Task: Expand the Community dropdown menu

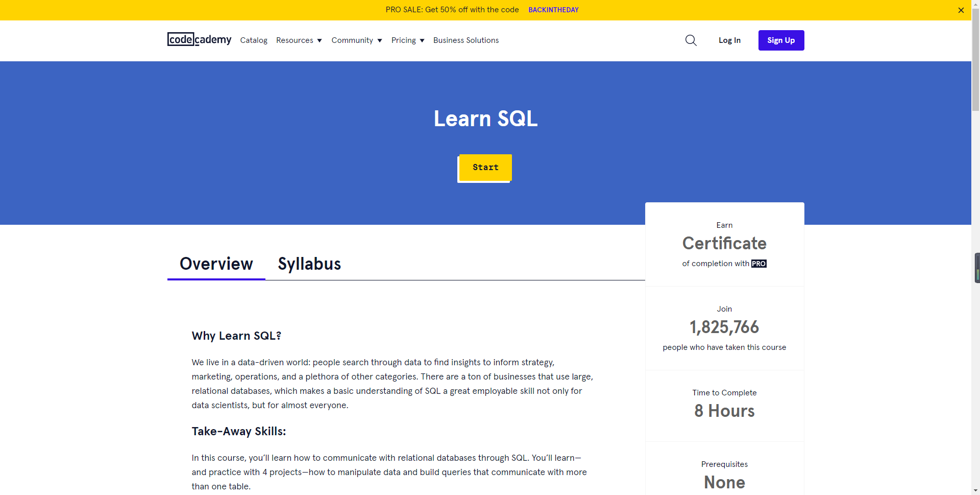Action: tap(357, 40)
